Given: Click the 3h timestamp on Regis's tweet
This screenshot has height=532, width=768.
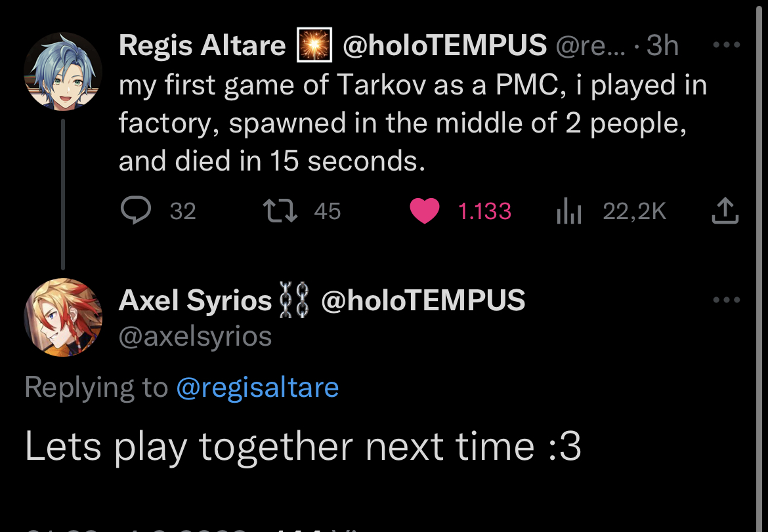Looking at the screenshot, I should 662,46.
